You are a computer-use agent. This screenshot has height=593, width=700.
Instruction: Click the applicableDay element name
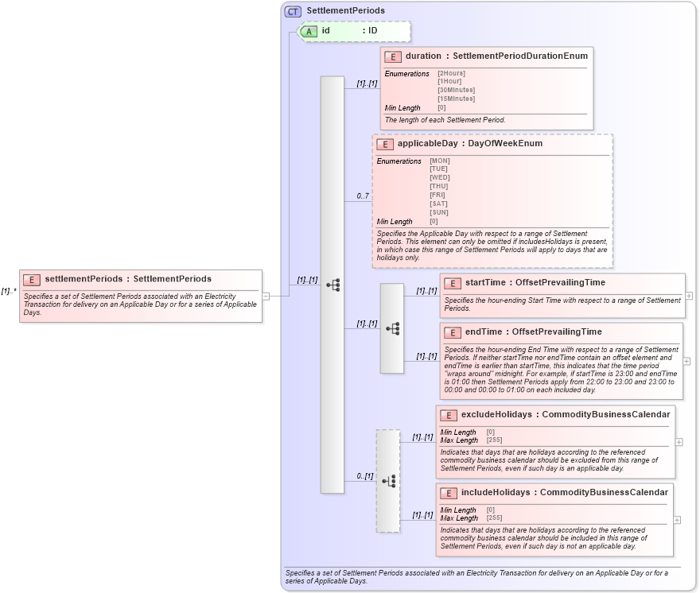(428, 143)
